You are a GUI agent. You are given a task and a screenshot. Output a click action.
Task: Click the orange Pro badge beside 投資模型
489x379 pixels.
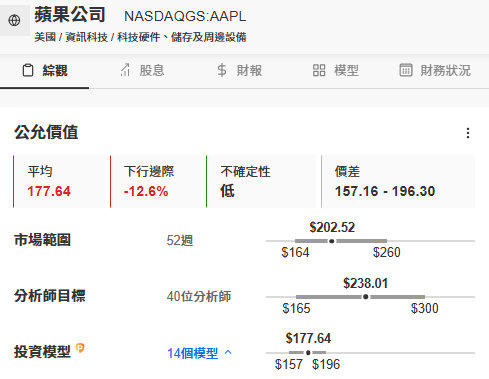pyautogui.click(x=80, y=348)
